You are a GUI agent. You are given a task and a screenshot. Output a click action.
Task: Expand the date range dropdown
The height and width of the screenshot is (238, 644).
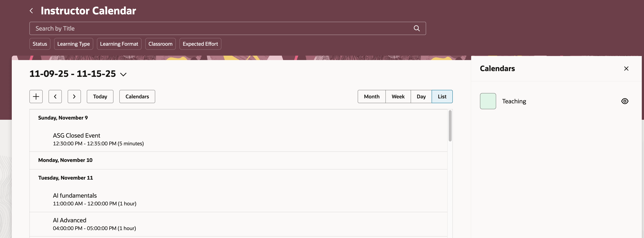(x=123, y=74)
